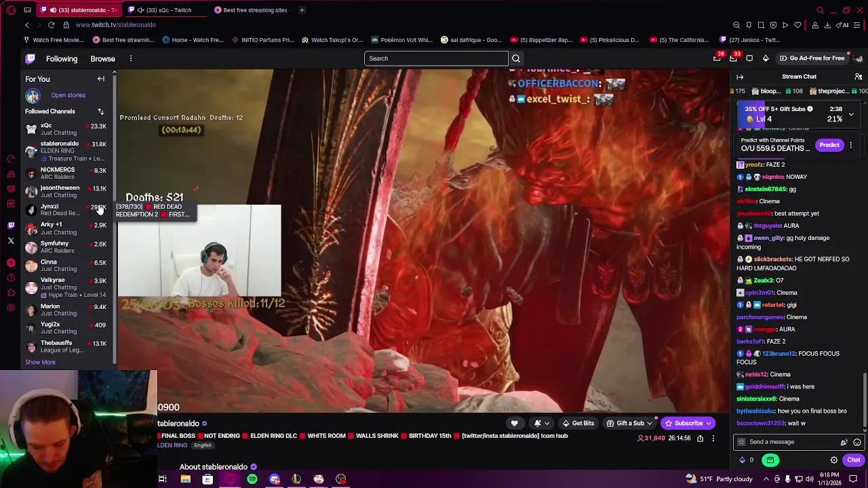This screenshot has height=488, width=868.
Task: Open the Twitch home logo
Action: (x=31, y=59)
